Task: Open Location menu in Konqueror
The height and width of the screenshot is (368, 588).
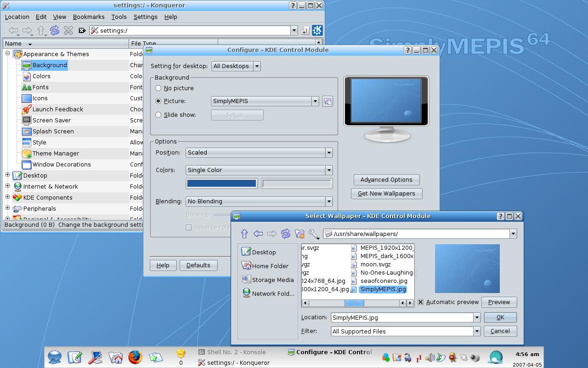Action: click(17, 17)
